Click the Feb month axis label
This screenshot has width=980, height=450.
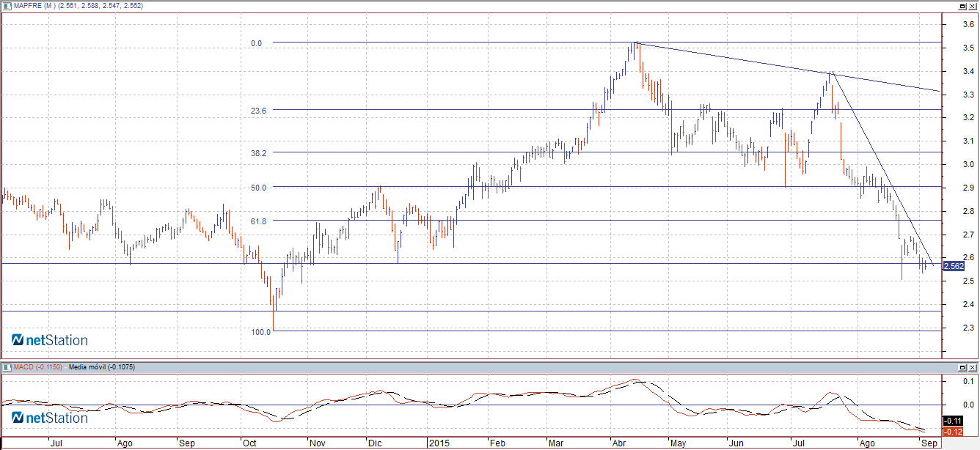(x=497, y=444)
